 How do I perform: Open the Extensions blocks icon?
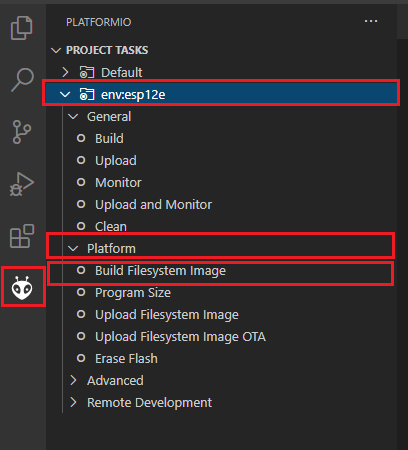22,236
